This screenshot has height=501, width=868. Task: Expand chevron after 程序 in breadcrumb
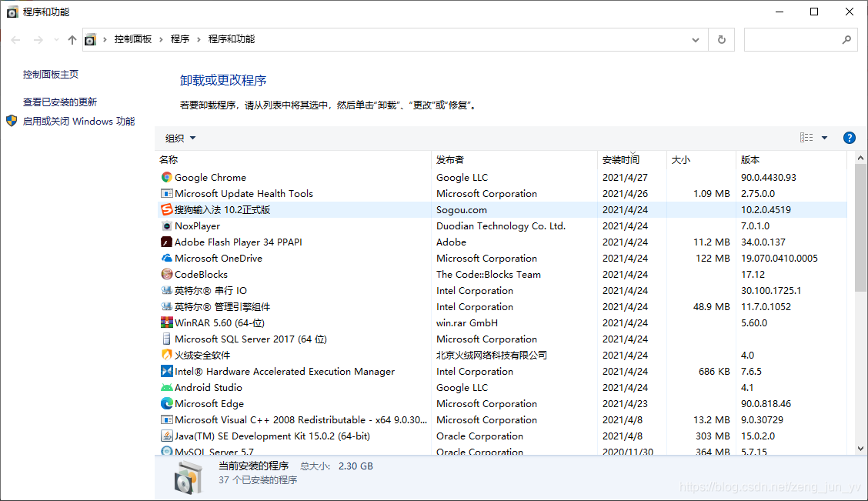pyautogui.click(x=199, y=39)
